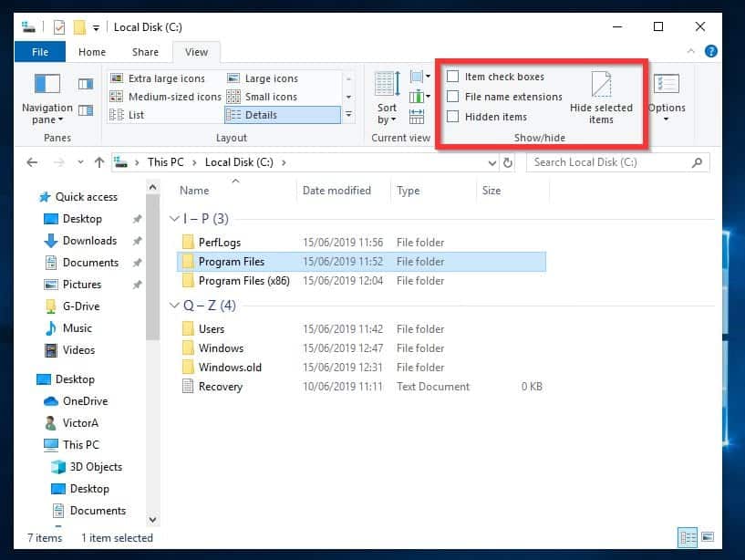Open the Help question mark icon
This screenshot has width=745, height=560.
point(710,51)
